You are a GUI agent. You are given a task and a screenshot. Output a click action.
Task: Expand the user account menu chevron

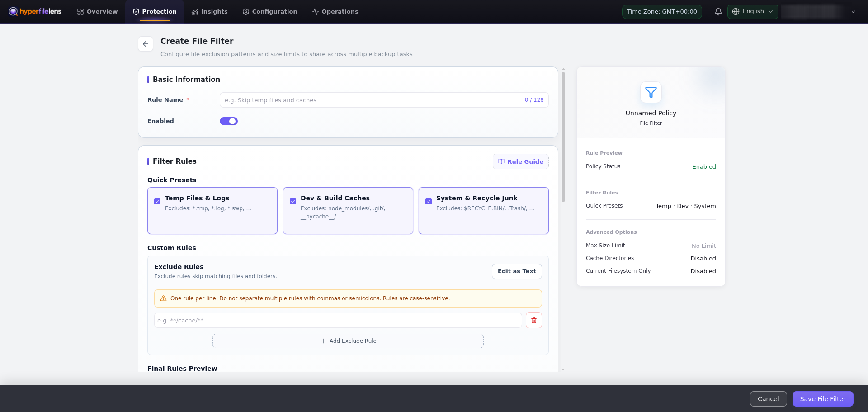point(853,12)
